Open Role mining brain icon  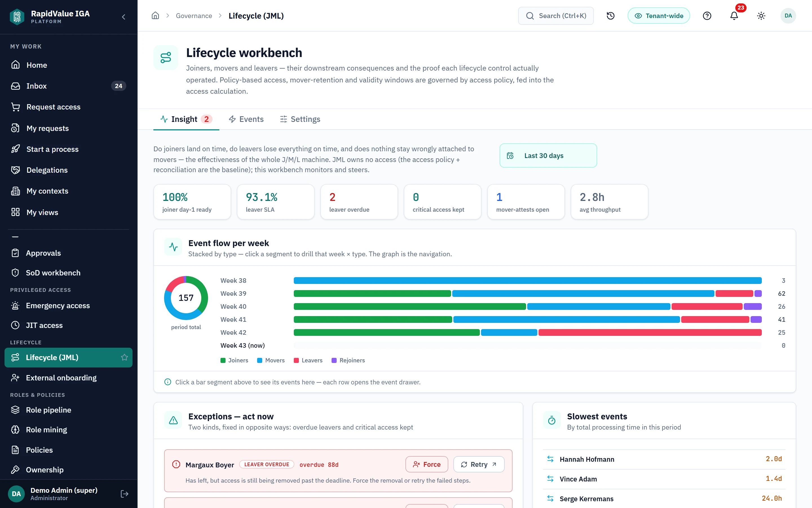(x=16, y=430)
